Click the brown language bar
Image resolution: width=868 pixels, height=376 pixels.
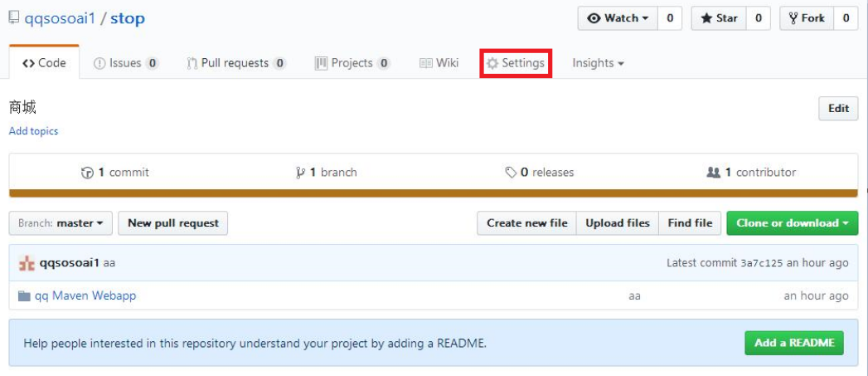(x=434, y=193)
